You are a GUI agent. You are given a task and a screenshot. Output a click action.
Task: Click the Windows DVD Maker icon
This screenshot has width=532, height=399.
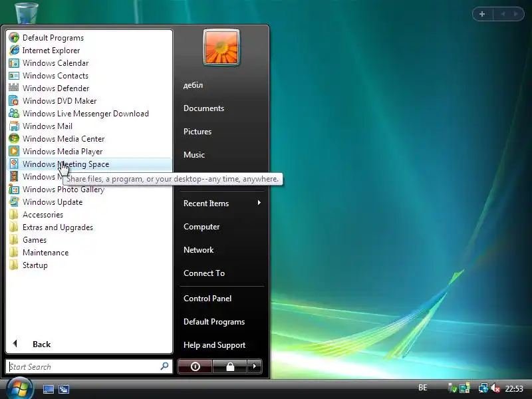click(14, 101)
